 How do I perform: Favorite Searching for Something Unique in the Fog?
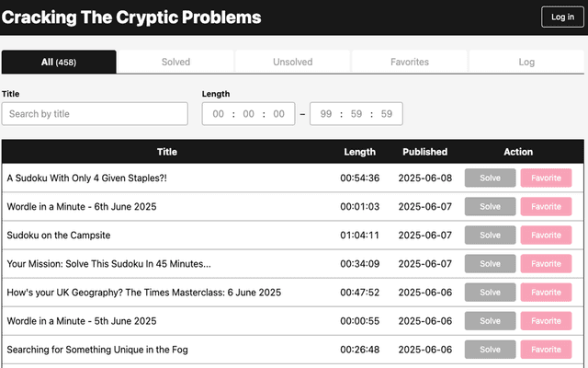pos(546,350)
